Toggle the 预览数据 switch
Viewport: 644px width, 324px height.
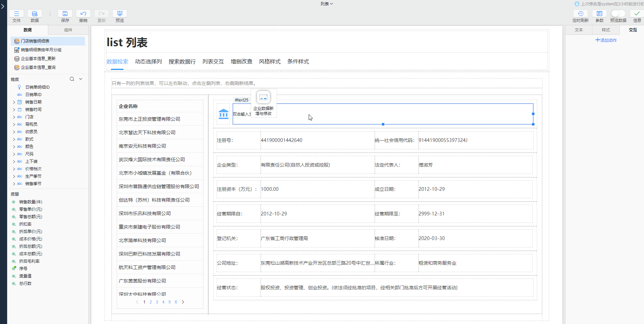(618, 13)
